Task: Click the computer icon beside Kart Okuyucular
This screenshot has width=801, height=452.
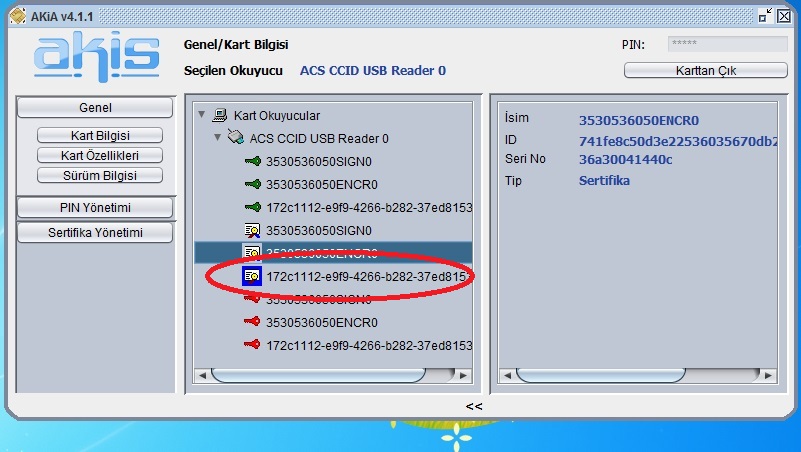Action: click(221, 116)
